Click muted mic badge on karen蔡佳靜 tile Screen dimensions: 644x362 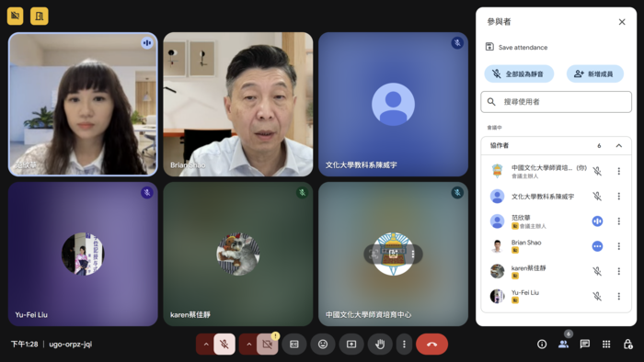pos(303,193)
